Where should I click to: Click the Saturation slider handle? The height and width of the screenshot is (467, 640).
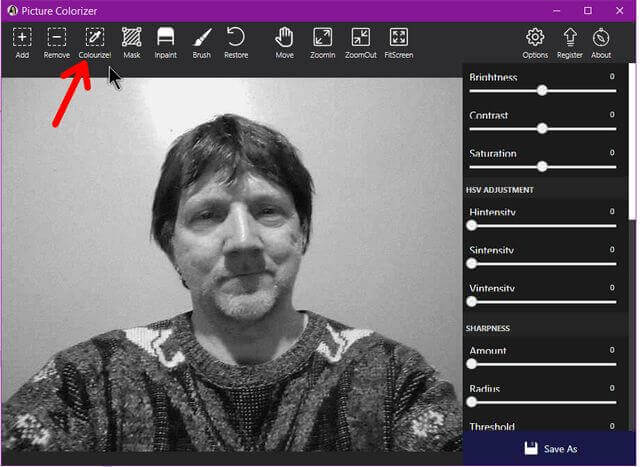[542, 166]
